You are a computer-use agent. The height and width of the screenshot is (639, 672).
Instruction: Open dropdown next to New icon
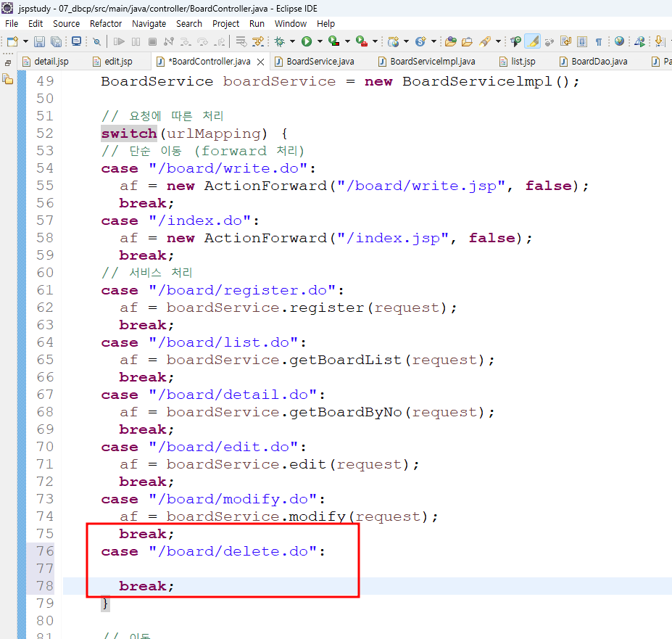(x=25, y=41)
